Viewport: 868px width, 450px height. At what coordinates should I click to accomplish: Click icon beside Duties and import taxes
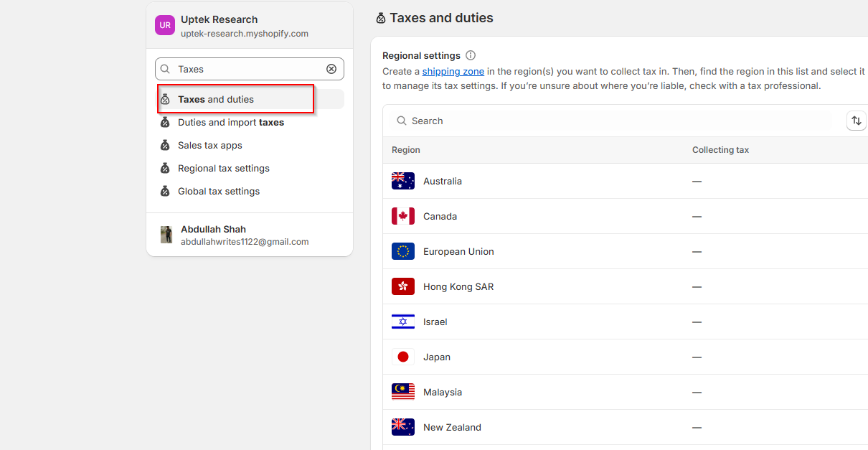165,122
